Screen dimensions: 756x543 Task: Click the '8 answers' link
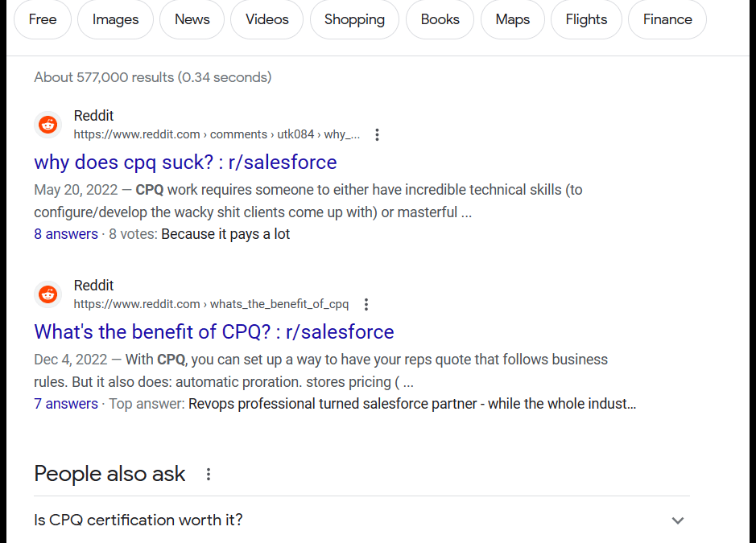66,234
